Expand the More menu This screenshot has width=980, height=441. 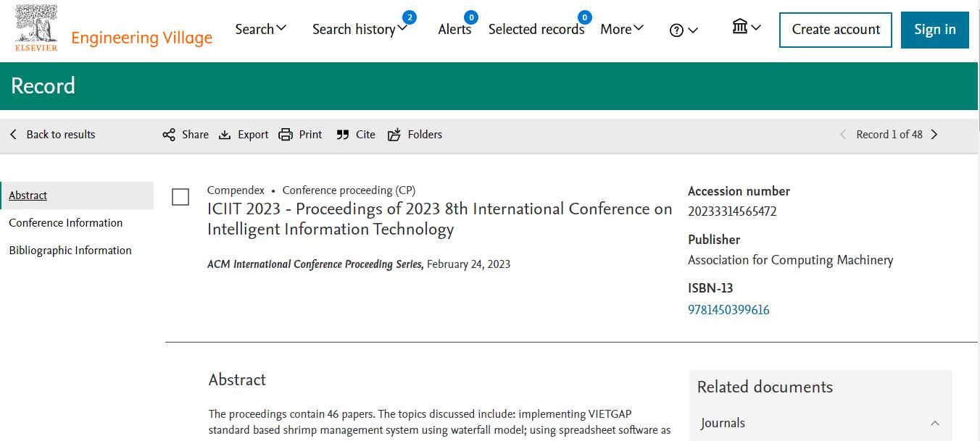622,29
